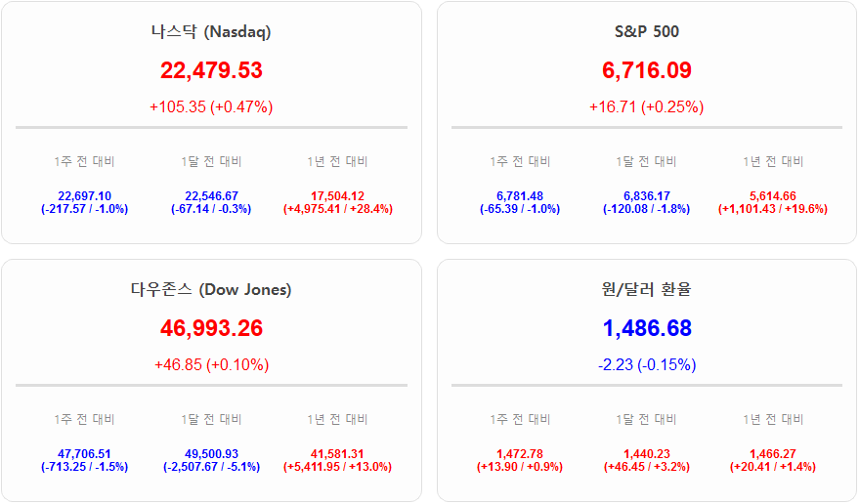Select exchange rate one-year-ago value 1,466.27
Image resolution: width=859 pixels, height=504 pixels.
[773, 453]
